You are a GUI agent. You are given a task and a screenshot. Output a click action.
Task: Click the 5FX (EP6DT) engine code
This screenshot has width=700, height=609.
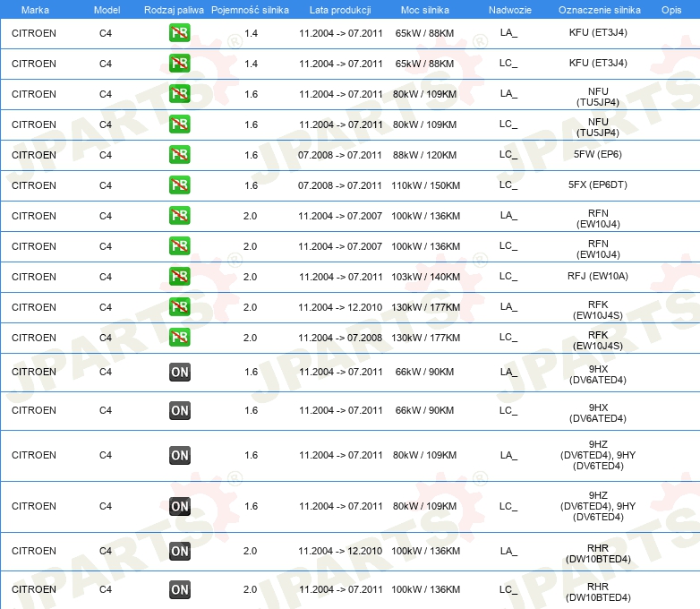[x=598, y=184]
